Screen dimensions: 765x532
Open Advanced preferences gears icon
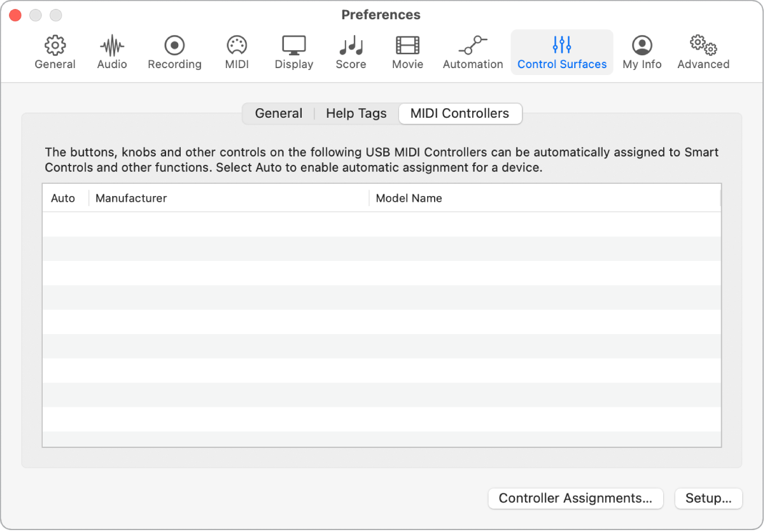[x=703, y=46]
